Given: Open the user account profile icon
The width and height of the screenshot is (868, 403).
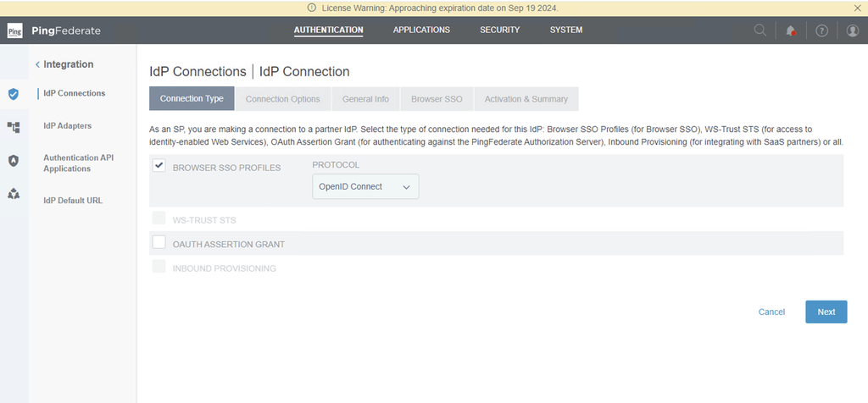Looking at the screenshot, I should (x=853, y=31).
